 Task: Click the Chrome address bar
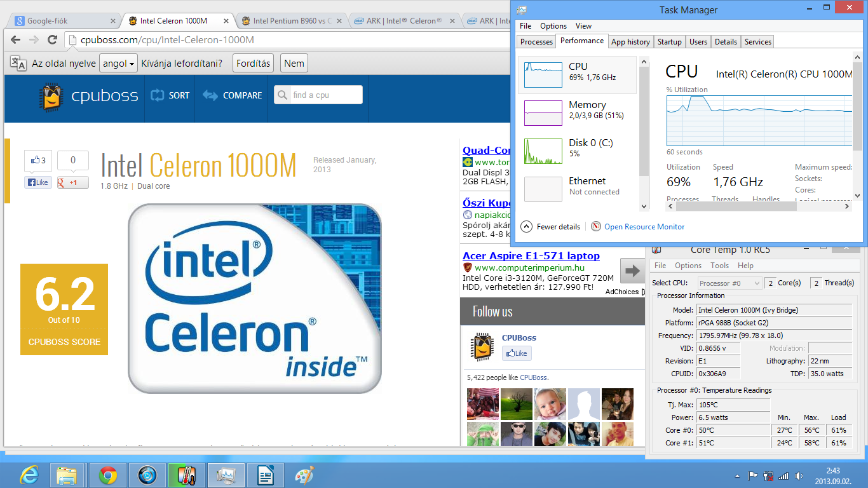coord(286,39)
